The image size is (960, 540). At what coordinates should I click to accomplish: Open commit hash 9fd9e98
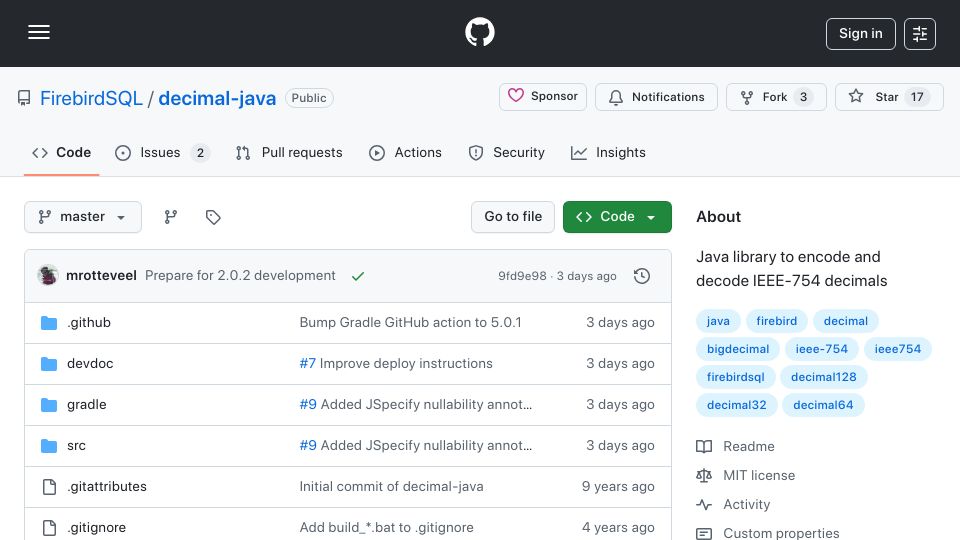[522, 276]
